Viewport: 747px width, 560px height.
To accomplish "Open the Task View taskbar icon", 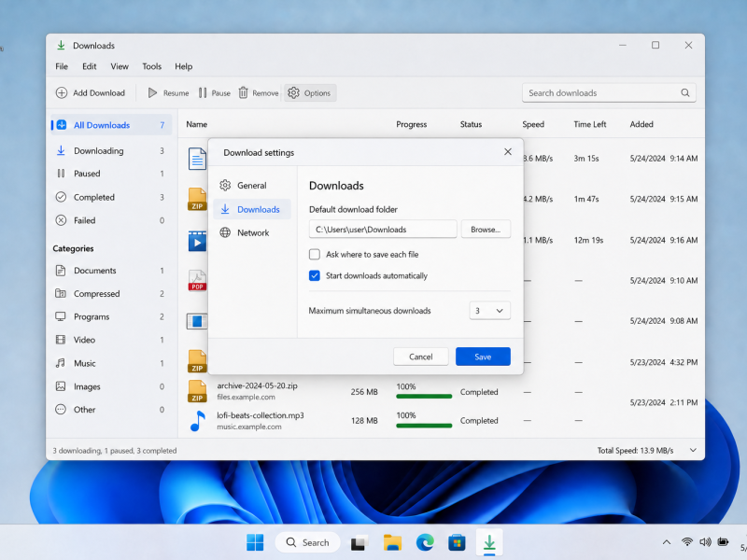I will pyautogui.click(x=359, y=542).
